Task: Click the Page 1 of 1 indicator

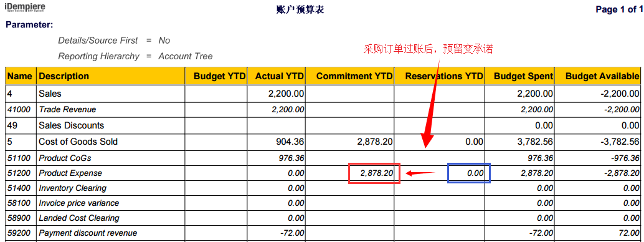Action: [619, 9]
